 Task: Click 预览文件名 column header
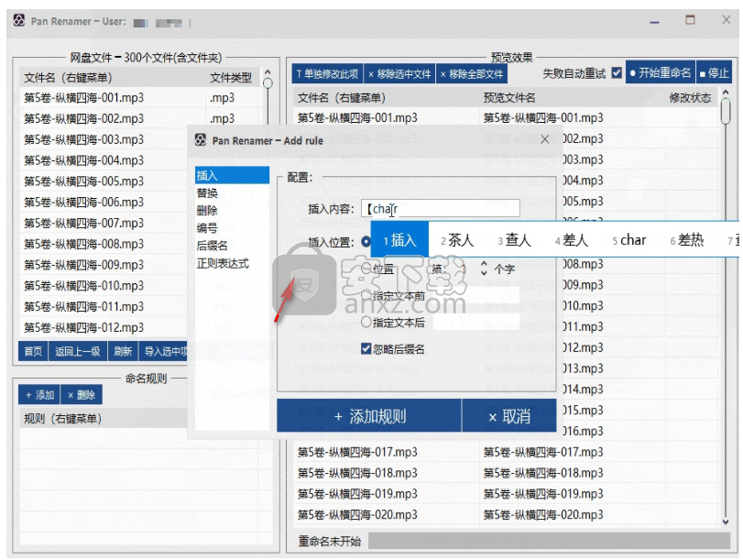(508, 98)
